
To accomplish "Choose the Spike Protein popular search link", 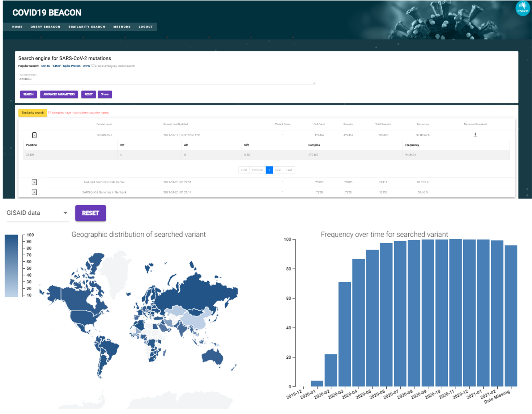I will [x=72, y=66].
